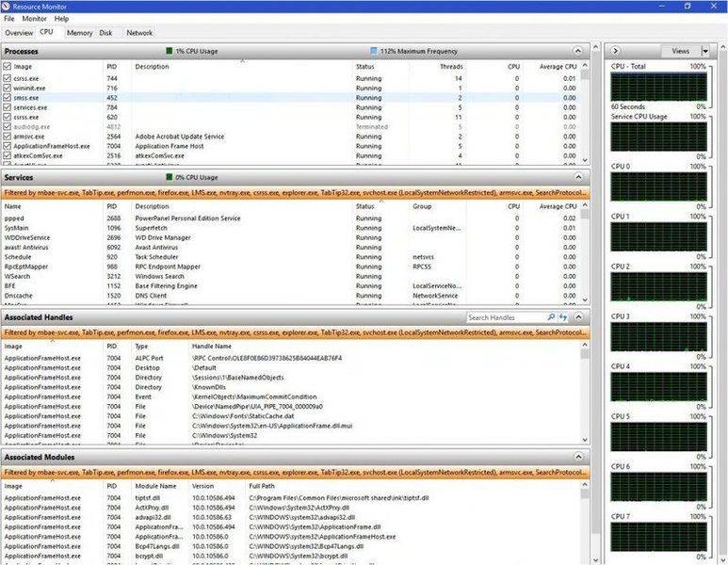Image resolution: width=728 pixels, height=565 pixels.
Task: Select the Dnscache service row
Action: (291, 296)
